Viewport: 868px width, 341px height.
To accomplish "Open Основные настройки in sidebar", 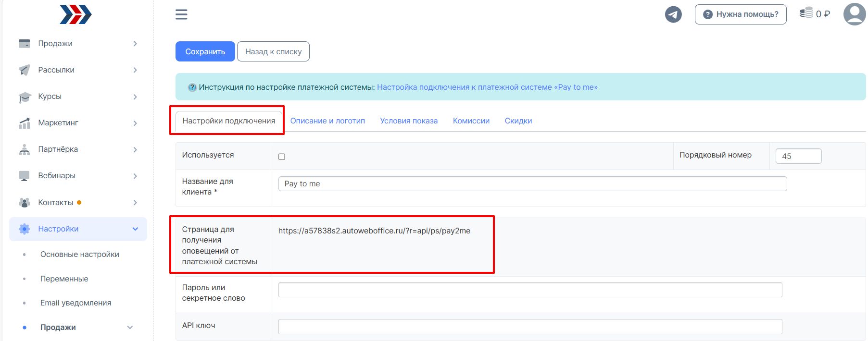I will (x=80, y=255).
